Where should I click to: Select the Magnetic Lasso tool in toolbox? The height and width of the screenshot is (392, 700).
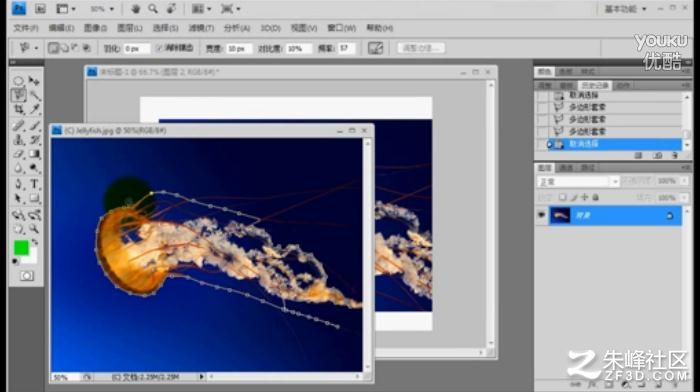(x=18, y=95)
